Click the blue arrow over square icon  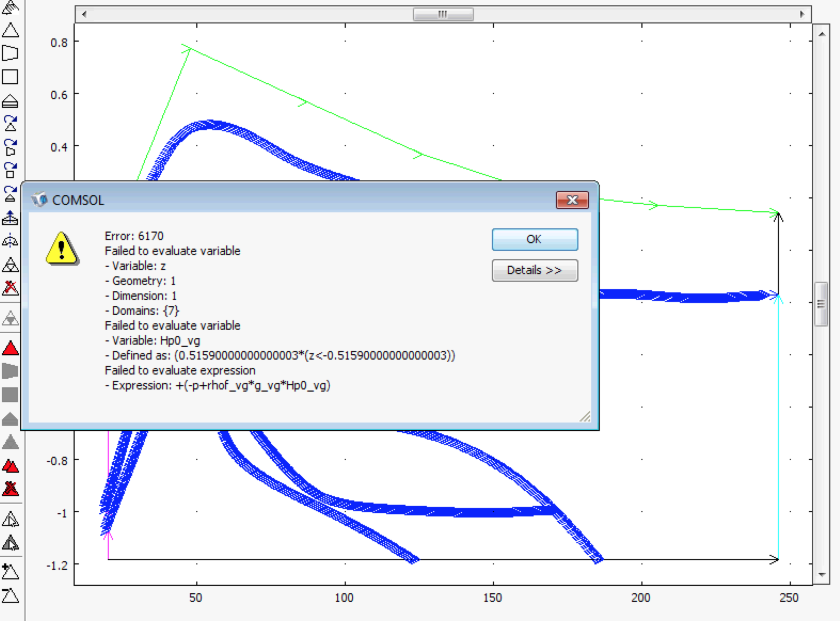pos(10,170)
